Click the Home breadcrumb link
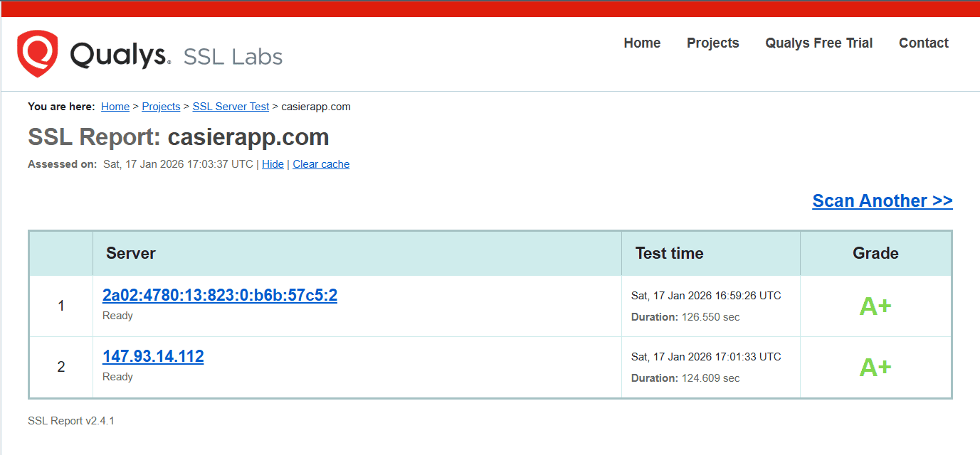This screenshot has height=455, width=980. pos(115,107)
